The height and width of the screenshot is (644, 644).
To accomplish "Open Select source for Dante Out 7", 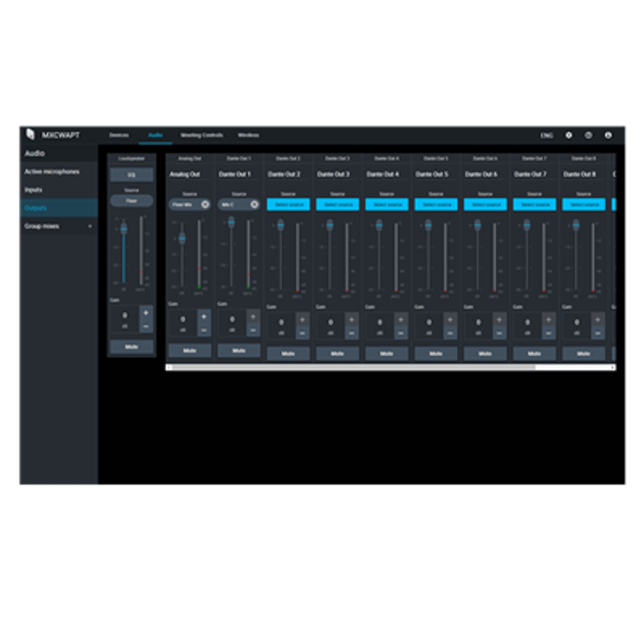I will click(x=535, y=205).
